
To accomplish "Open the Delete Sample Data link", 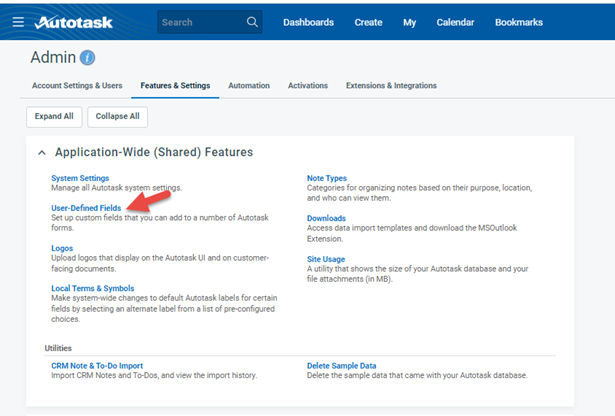I will coord(342,366).
